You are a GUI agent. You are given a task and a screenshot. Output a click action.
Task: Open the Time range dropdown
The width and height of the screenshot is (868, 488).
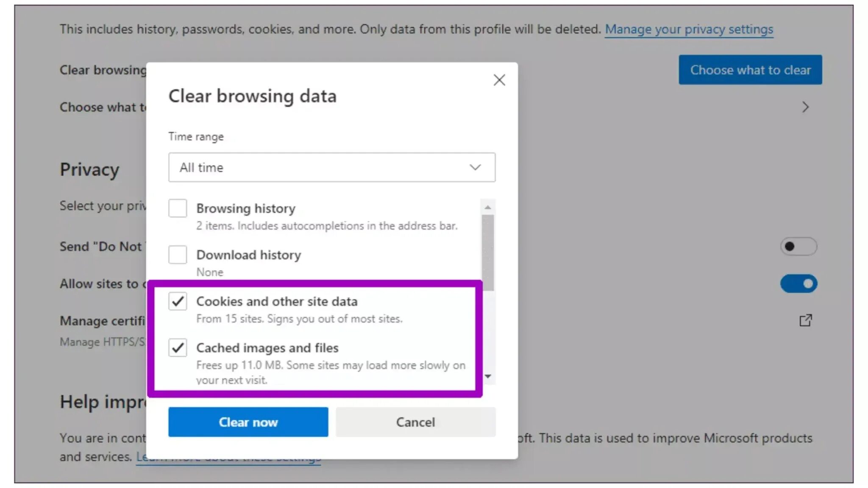pyautogui.click(x=331, y=167)
